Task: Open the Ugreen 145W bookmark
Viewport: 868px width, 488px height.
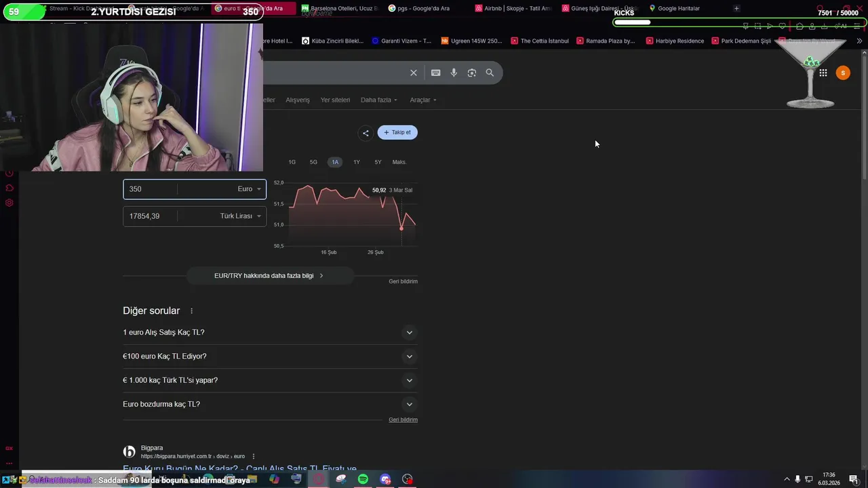Action: (x=472, y=41)
